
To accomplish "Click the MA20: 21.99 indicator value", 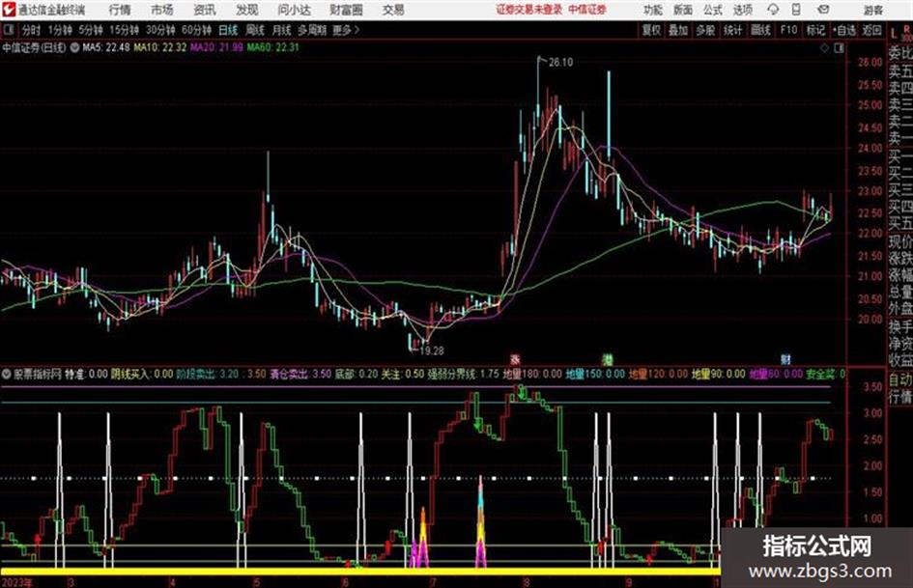I will pyautogui.click(x=216, y=47).
